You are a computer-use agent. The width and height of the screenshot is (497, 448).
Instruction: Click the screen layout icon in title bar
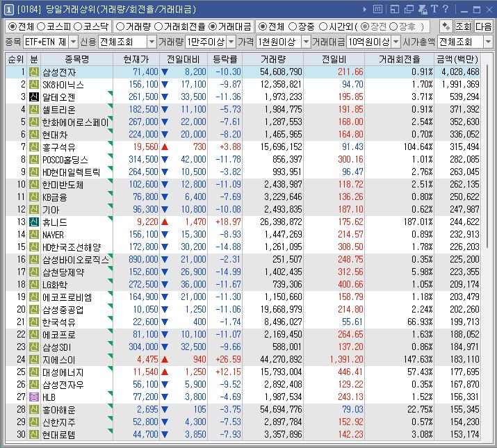click(395, 9)
